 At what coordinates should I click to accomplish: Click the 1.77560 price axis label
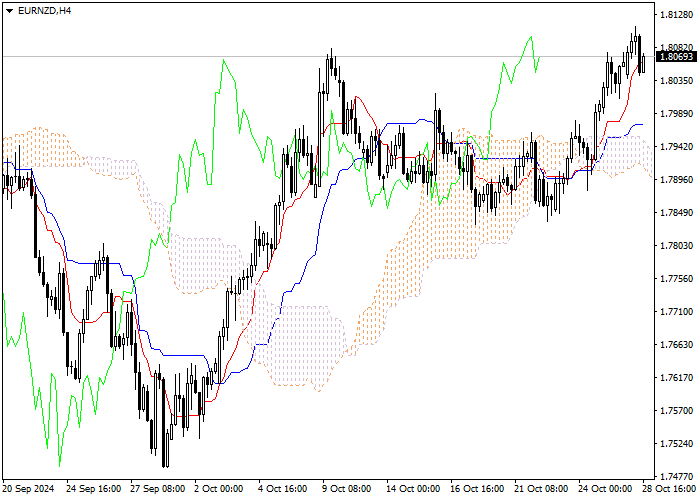coord(677,279)
